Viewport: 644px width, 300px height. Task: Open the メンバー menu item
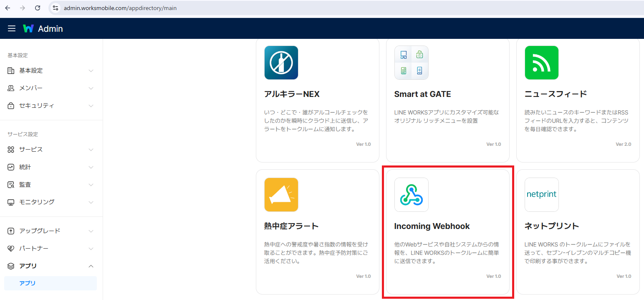pos(51,88)
